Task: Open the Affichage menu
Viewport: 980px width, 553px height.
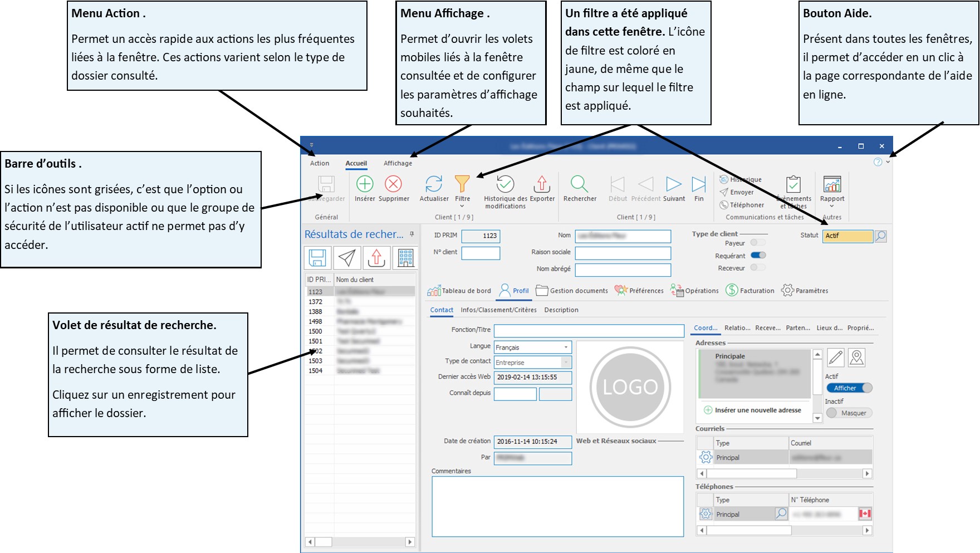Action: tap(398, 163)
